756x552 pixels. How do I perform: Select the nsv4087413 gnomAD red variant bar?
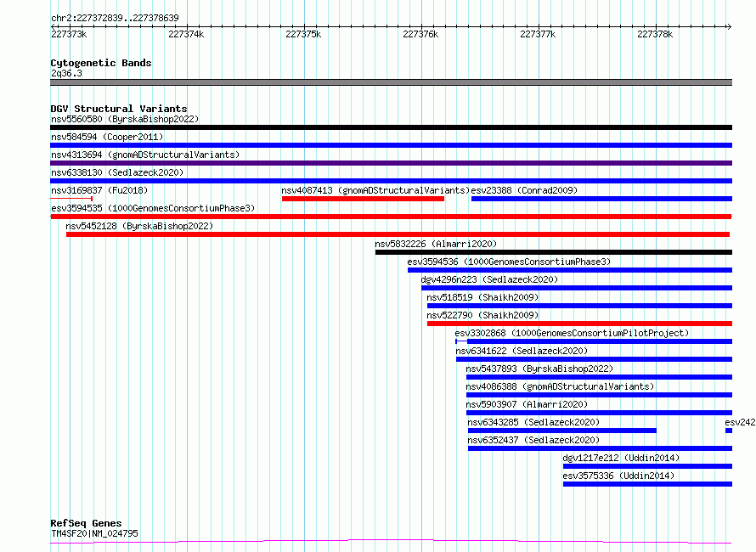pos(363,199)
